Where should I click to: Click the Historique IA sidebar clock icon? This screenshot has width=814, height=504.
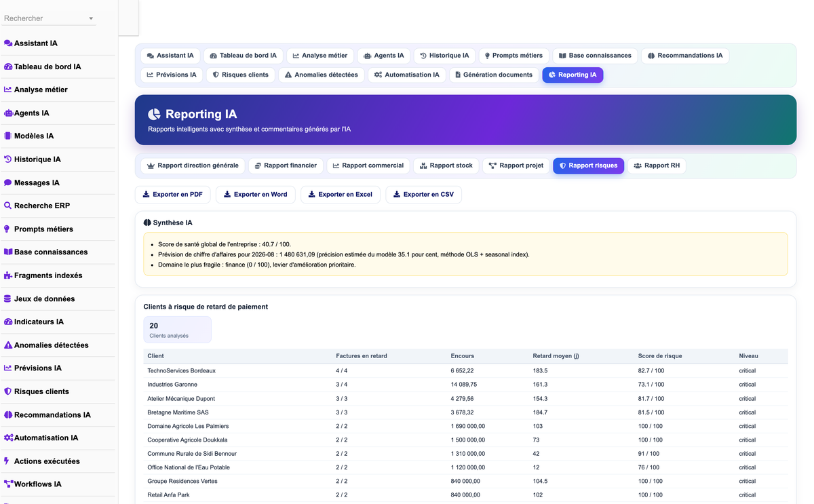point(8,159)
